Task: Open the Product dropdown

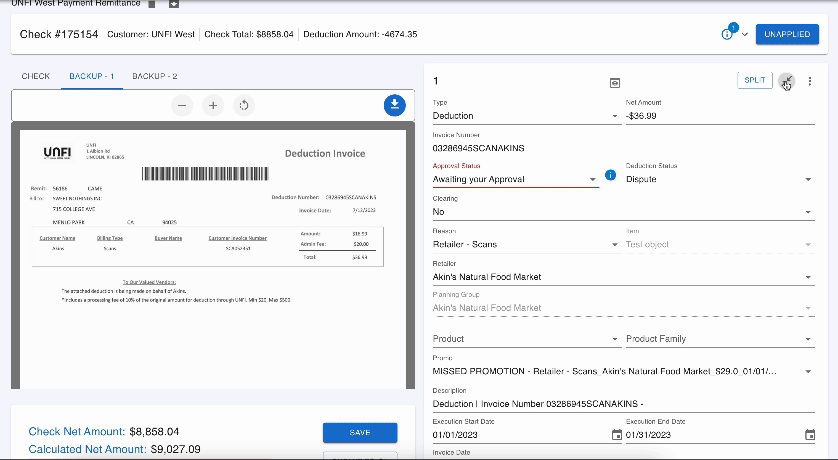Action: pos(526,339)
